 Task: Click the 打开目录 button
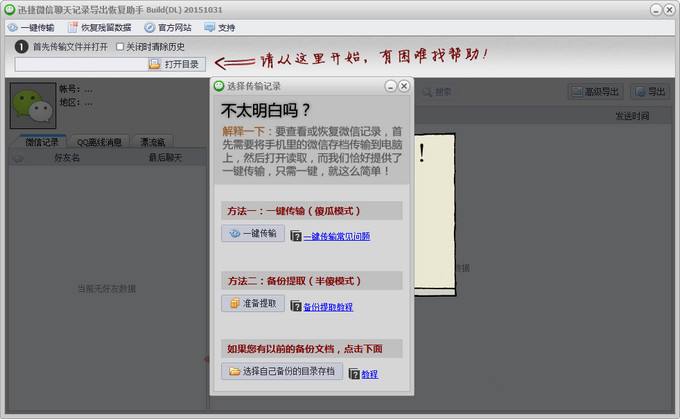174,64
